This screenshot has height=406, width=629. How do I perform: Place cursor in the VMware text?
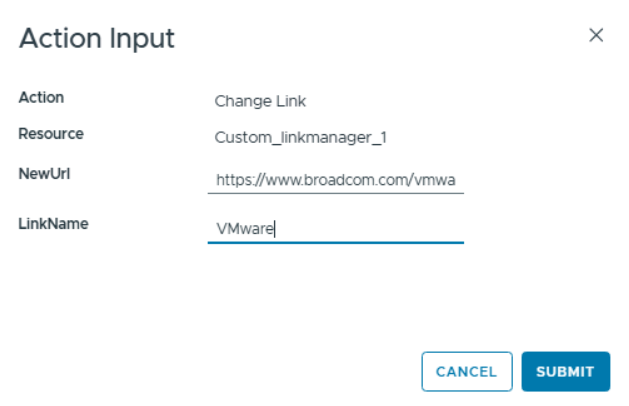tap(245, 229)
